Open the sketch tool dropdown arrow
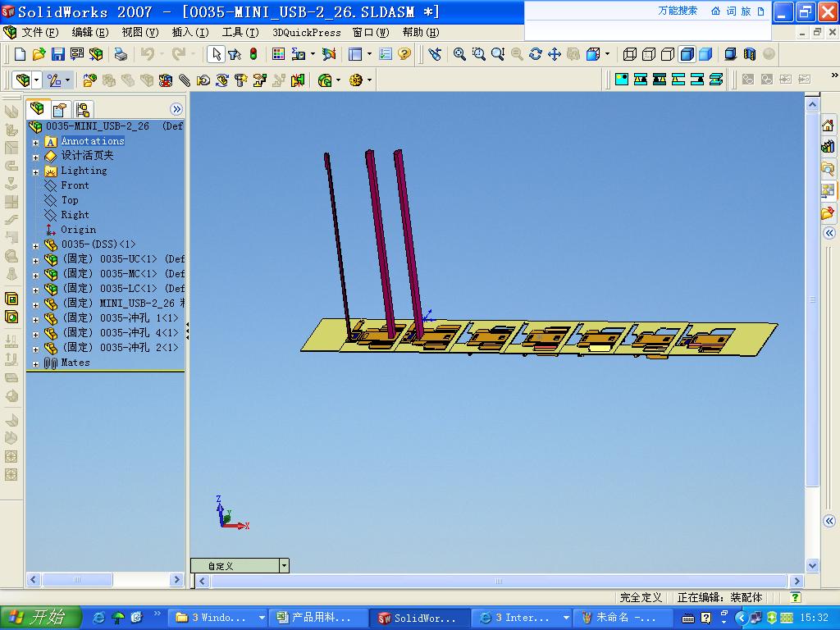The width and height of the screenshot is (840, 630). point(67,80)
